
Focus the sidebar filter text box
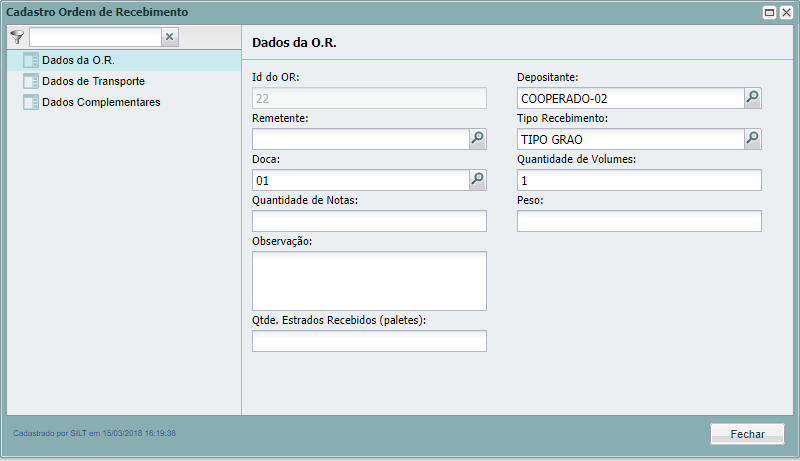95,37
